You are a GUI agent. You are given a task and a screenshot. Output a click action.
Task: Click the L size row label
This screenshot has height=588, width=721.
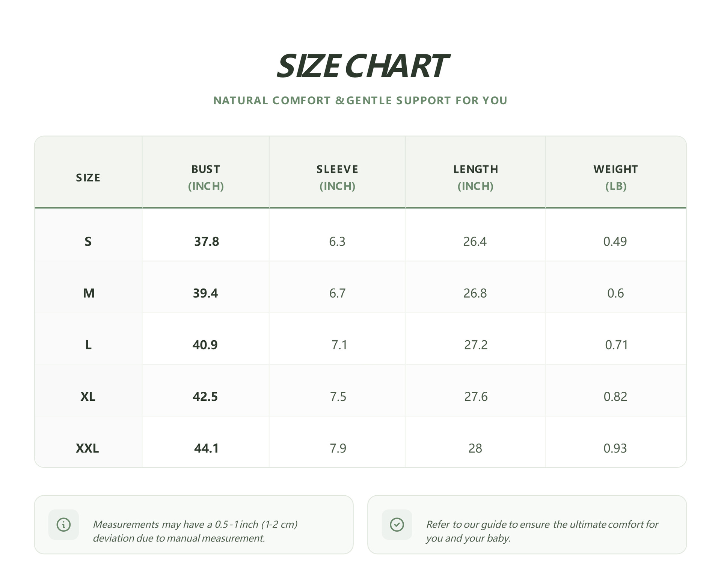pos(88,344)
